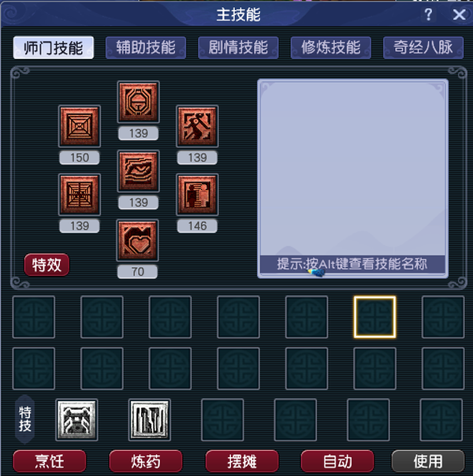
Task: Select the grid maze skill icon level 139
Action: coord(80,195)
